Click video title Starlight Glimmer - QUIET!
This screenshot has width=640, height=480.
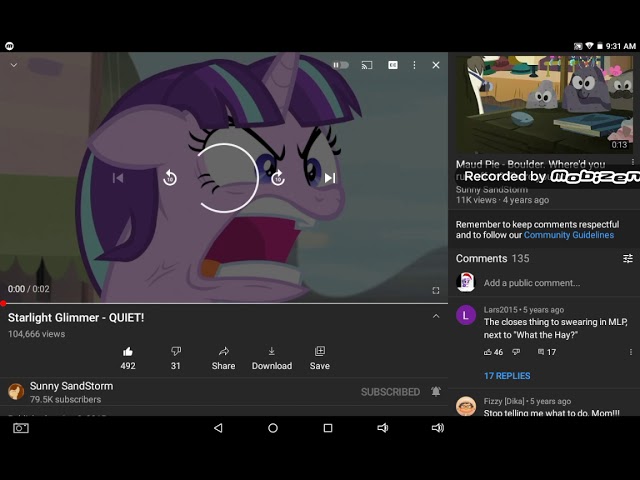[76, 318]
